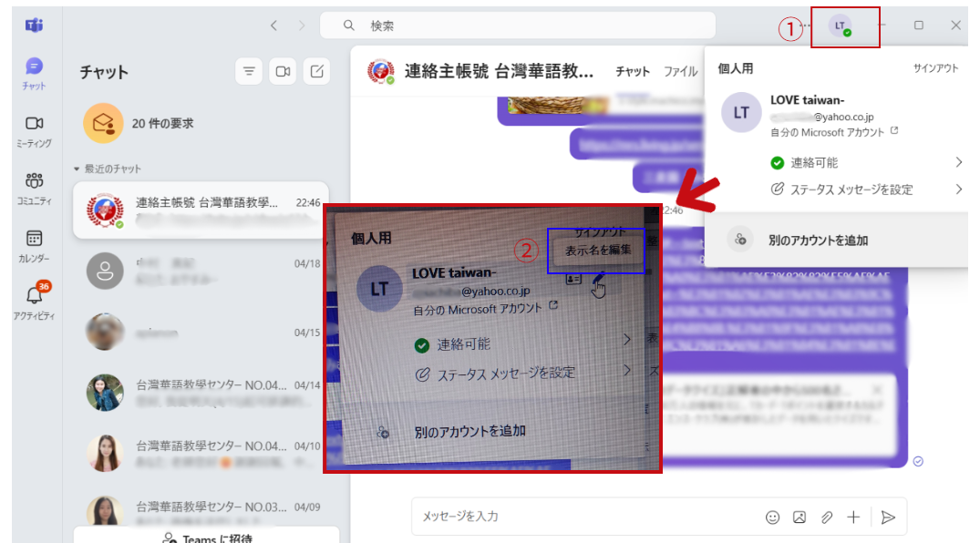Viewport: 980px width, 543px height.
Task: Open ミーティング in the sidebar
Action: (x=34, y=130)
